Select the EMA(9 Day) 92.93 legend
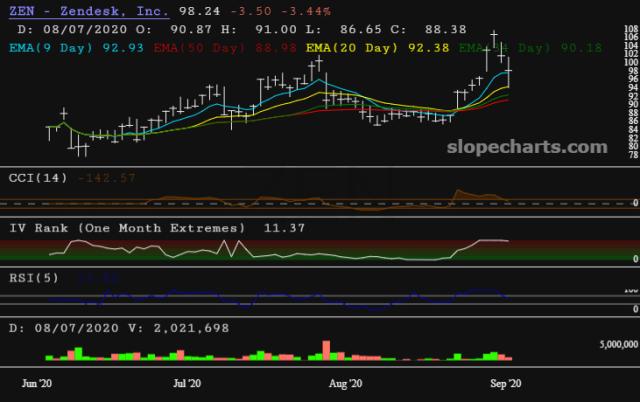Viewport: 640px width, 402px height. 76,48
